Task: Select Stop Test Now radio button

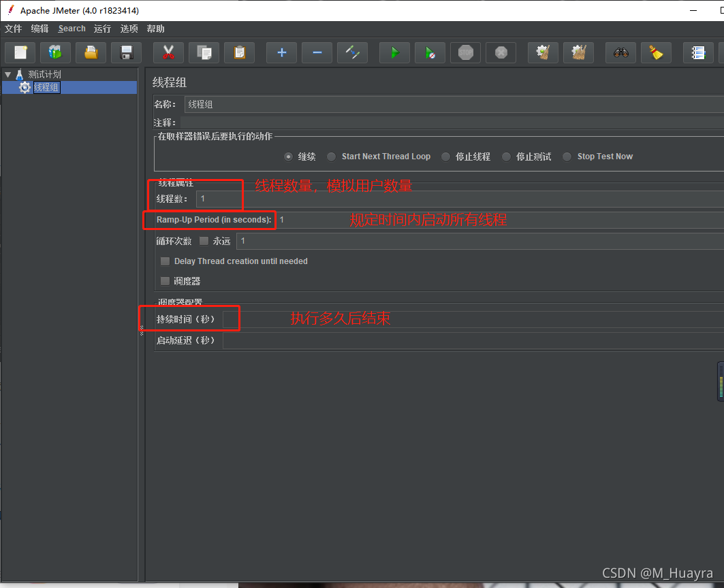Action: coord(567,157)
